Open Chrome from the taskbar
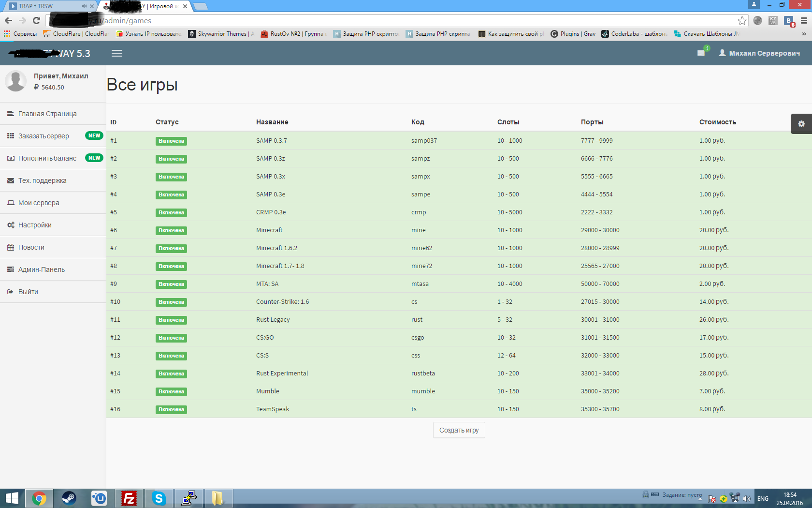This screenshot has width=812, height=508. tap(39, 498)
